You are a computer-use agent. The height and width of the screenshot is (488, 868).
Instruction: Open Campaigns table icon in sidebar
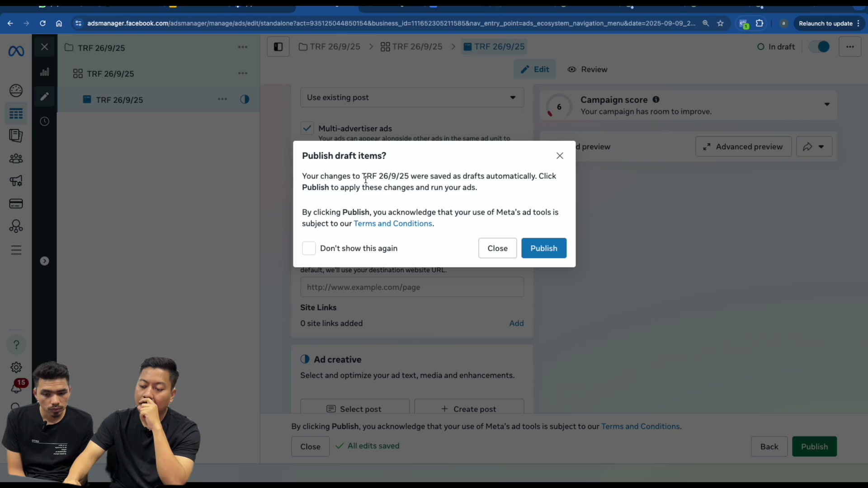click(x=16, y=113)
